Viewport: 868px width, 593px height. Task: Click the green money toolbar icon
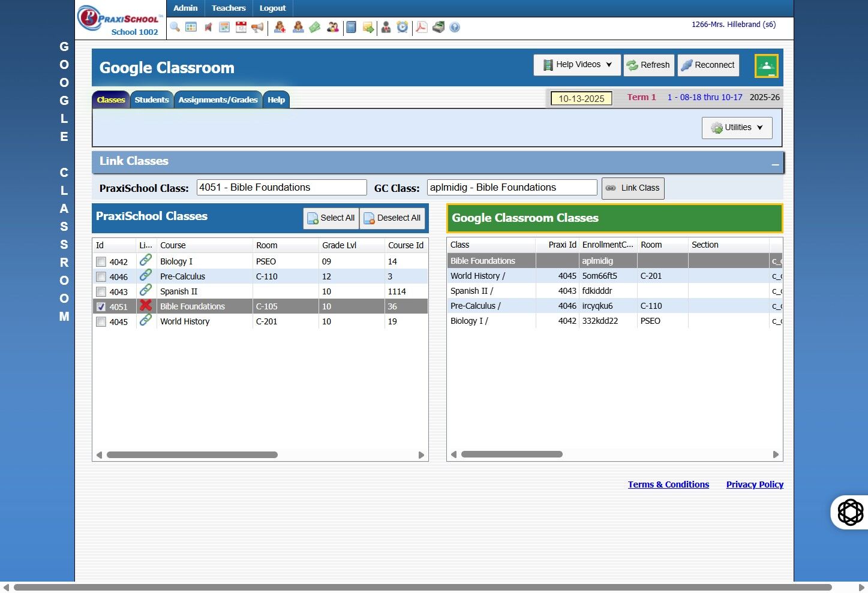(315, 27)
